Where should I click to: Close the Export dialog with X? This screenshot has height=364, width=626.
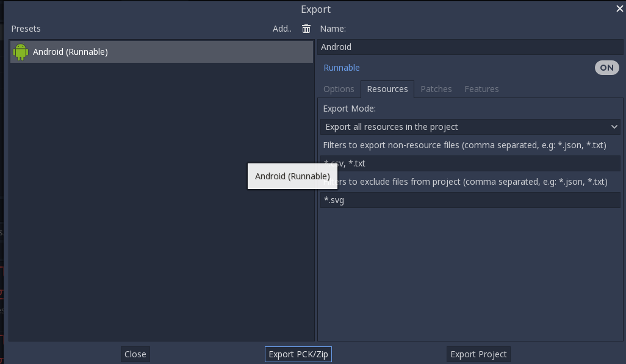(x=620, y=9)
